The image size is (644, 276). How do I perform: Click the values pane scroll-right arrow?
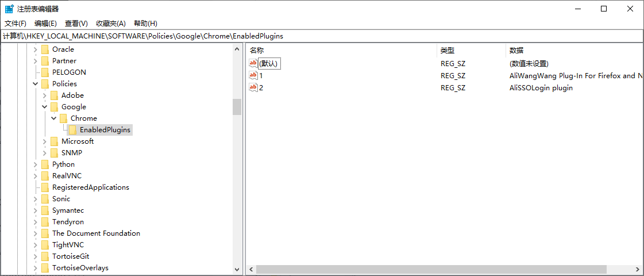639,270
